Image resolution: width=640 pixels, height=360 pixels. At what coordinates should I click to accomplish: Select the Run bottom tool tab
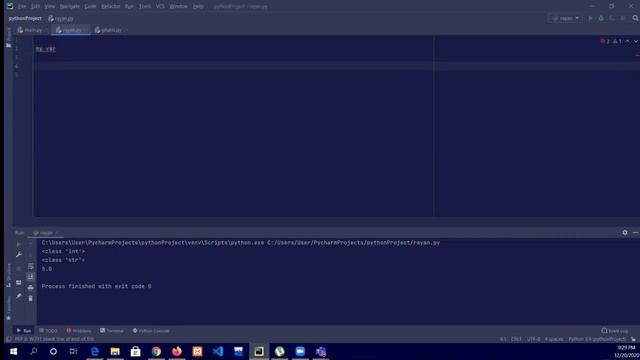tap(24, 331)
